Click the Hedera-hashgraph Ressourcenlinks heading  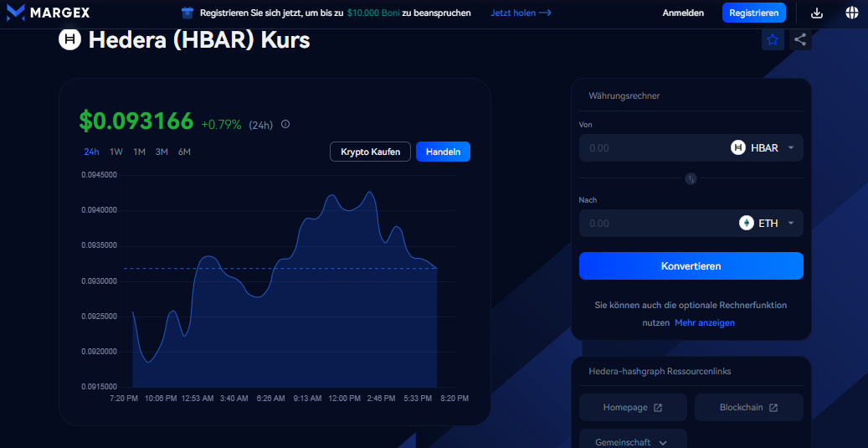(x=660, y=371)
